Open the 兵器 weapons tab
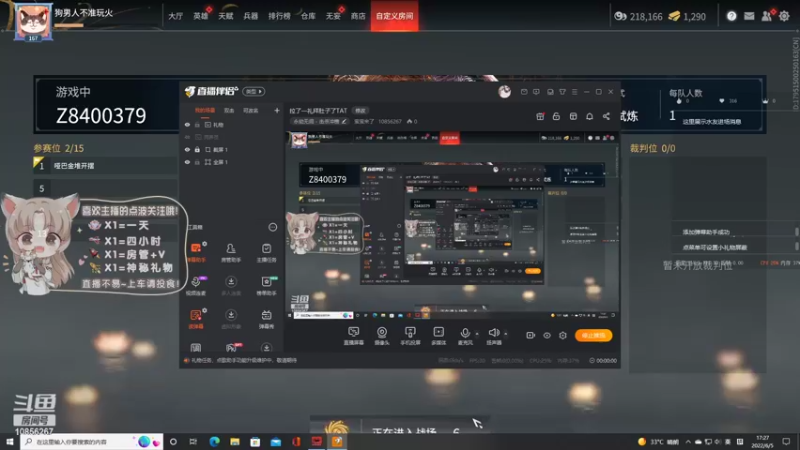Viewport: 800px width, 450px height. (x=251, y=16)
